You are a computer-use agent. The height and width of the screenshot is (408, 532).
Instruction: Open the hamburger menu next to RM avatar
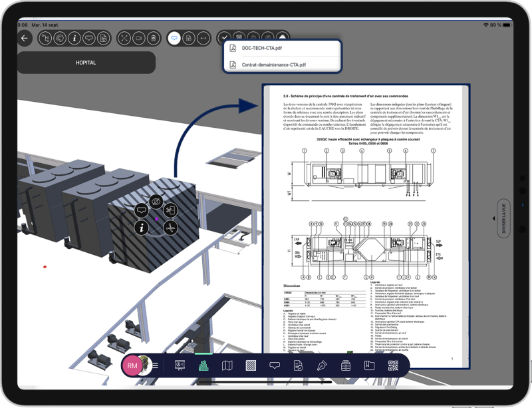click(155, 365)
